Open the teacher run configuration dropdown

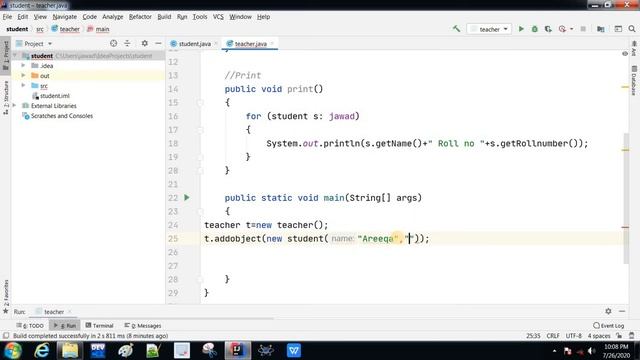point(489,29)
